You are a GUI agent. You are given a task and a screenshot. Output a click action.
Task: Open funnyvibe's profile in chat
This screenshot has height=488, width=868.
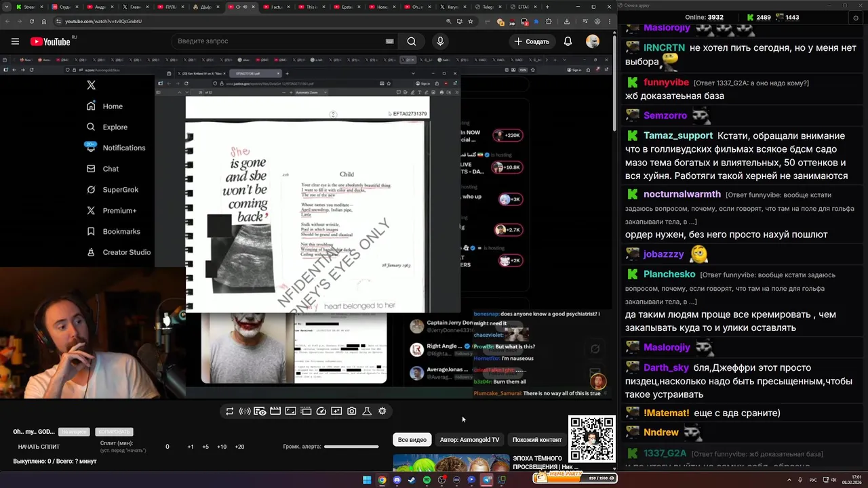666,83
